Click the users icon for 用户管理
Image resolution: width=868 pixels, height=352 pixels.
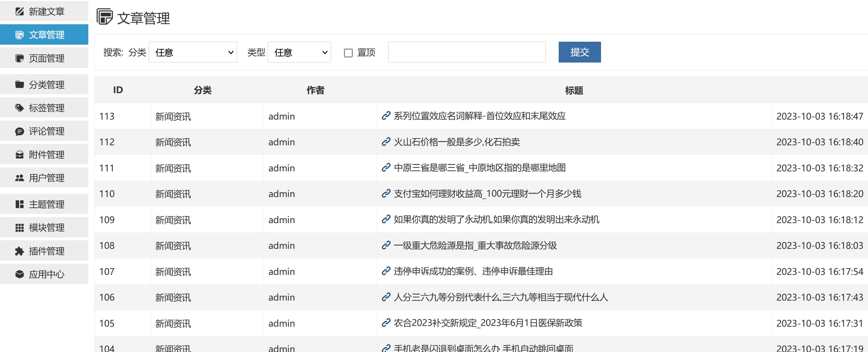pos(20,178)
